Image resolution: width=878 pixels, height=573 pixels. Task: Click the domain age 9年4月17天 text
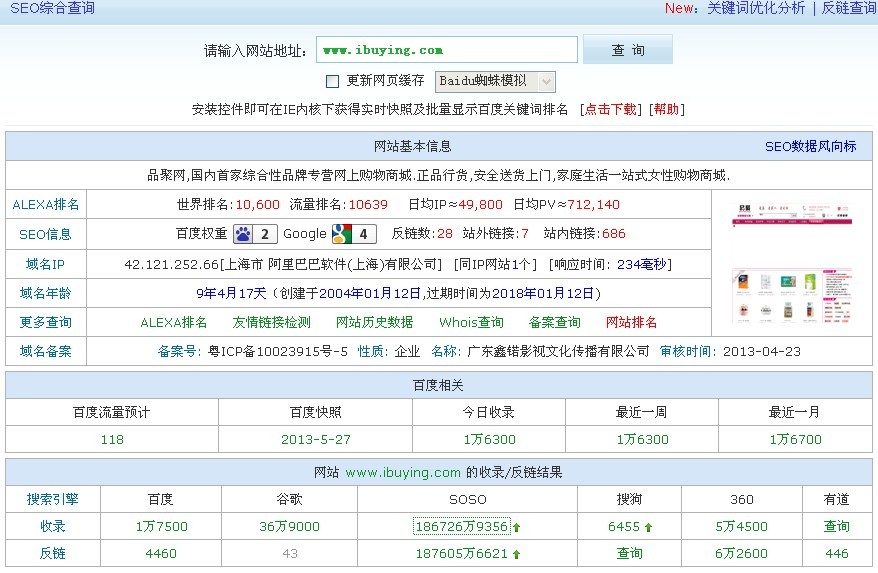tap(231, 294)
